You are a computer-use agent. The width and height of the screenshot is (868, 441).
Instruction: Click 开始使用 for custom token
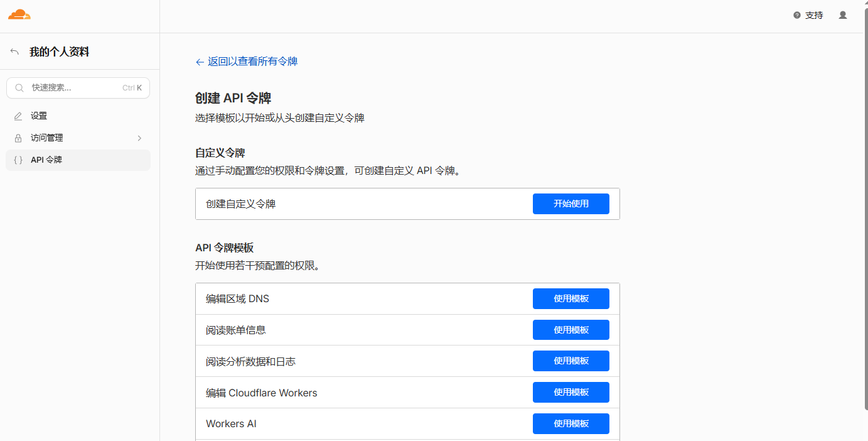[x=571, y=204]
